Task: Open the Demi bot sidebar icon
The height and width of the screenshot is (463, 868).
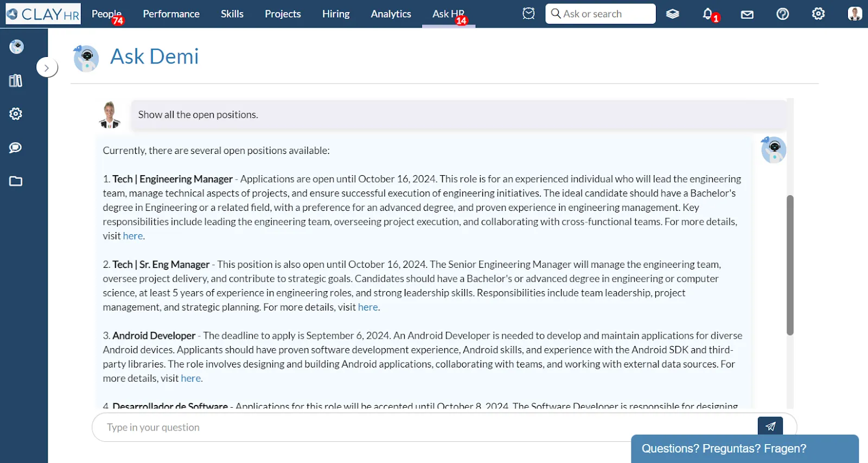Action: coord(16,47)
